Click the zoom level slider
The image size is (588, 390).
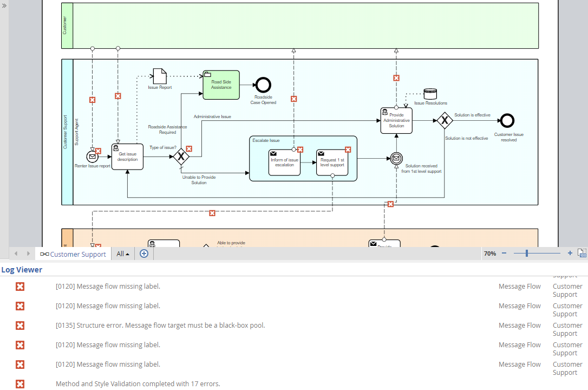527,253
